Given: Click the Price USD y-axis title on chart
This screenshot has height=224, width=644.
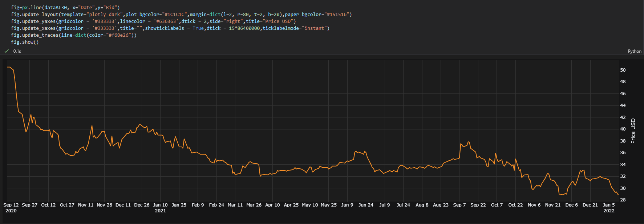Looking at the screenshot, I should point(633,131).
